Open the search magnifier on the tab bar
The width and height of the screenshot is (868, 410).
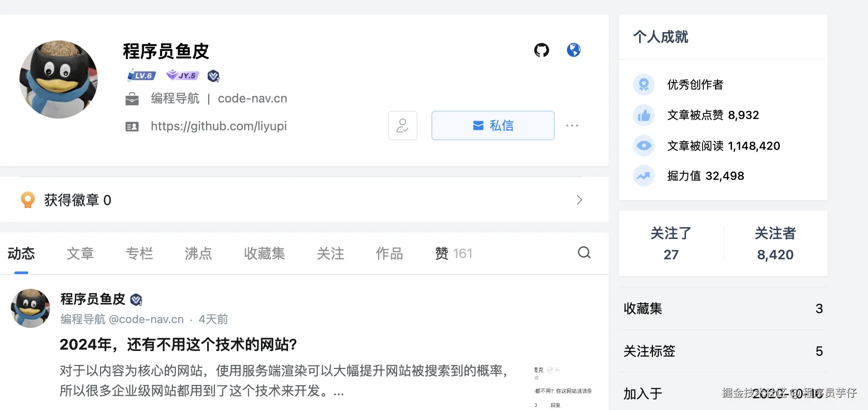click(584, 253)
